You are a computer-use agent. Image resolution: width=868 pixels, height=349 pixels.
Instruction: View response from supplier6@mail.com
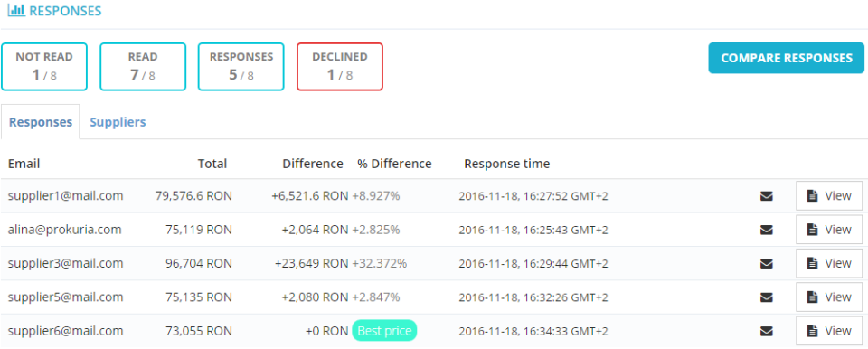pyautogui.click(x=829, y=331)
